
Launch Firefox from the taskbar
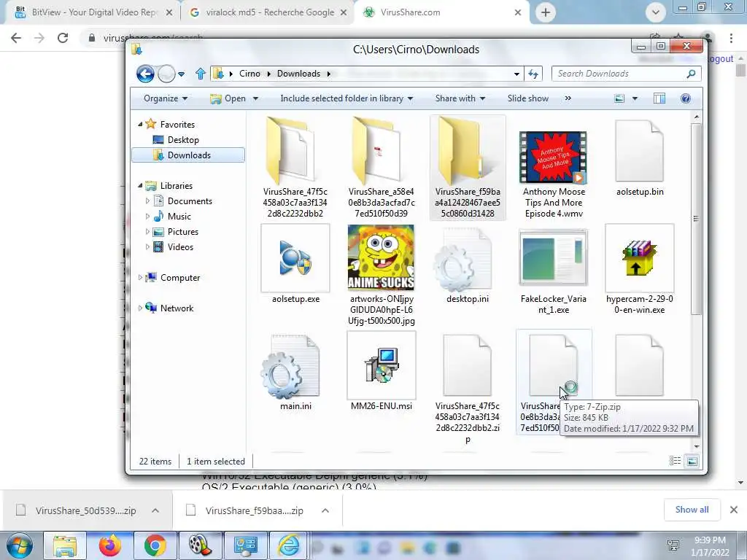109,545
